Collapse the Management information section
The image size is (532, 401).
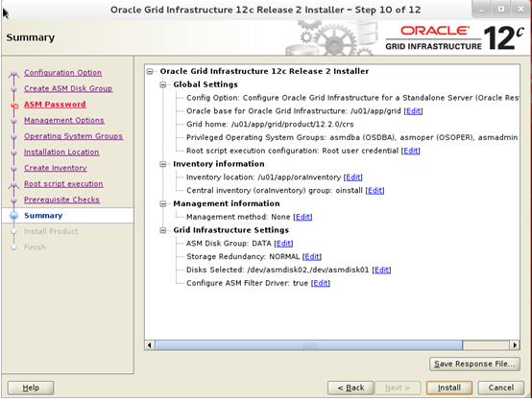[x=163, y=203]
